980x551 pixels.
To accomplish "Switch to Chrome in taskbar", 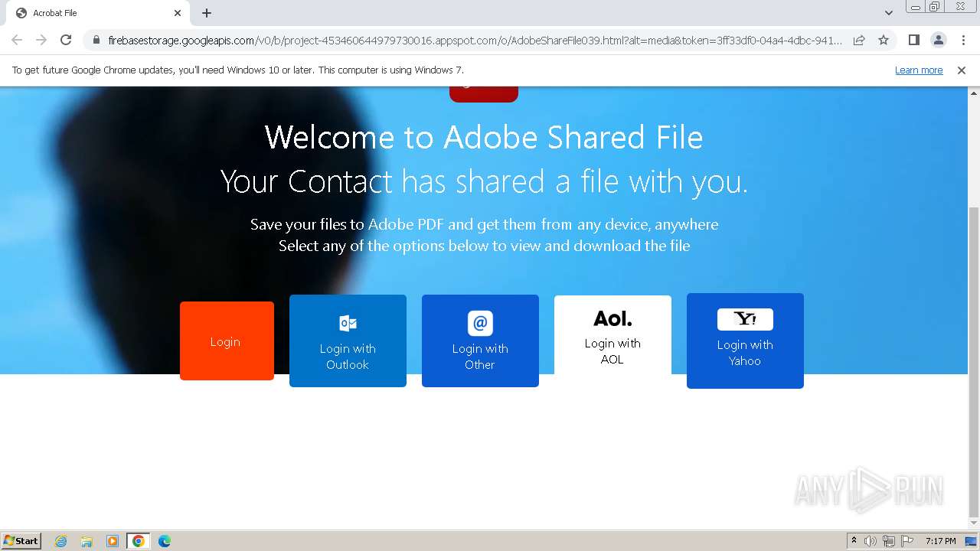I will [139, 541].
